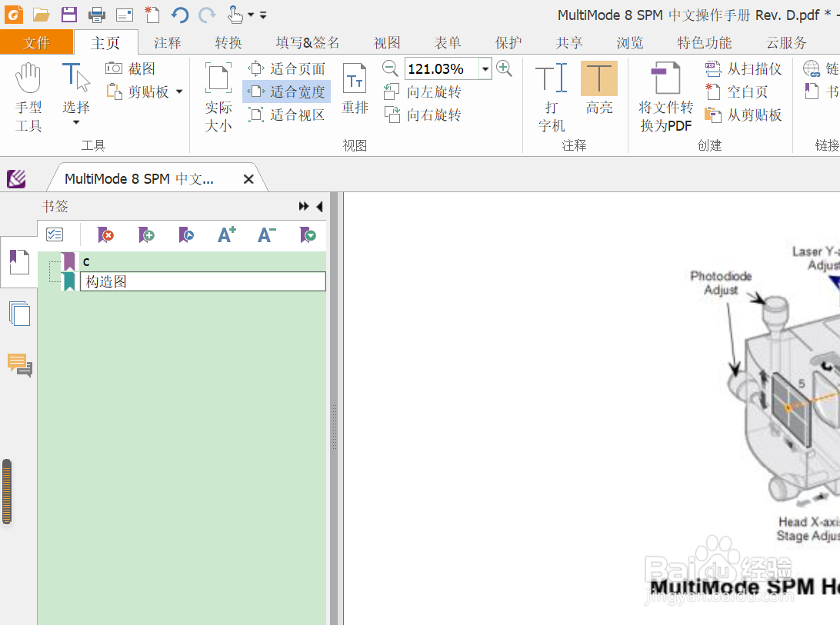
Task: Select the 手型工具 hand tool
Action: coord(28,97)
